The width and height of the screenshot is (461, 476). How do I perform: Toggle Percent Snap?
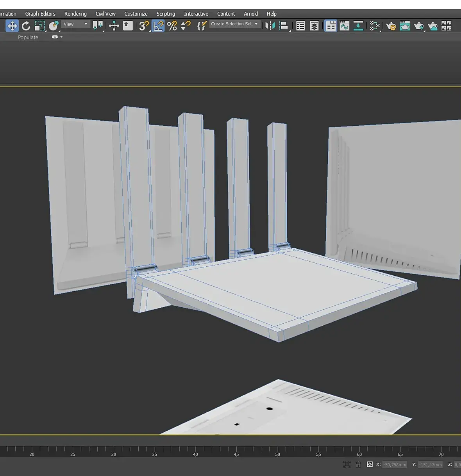pos(172,26)
